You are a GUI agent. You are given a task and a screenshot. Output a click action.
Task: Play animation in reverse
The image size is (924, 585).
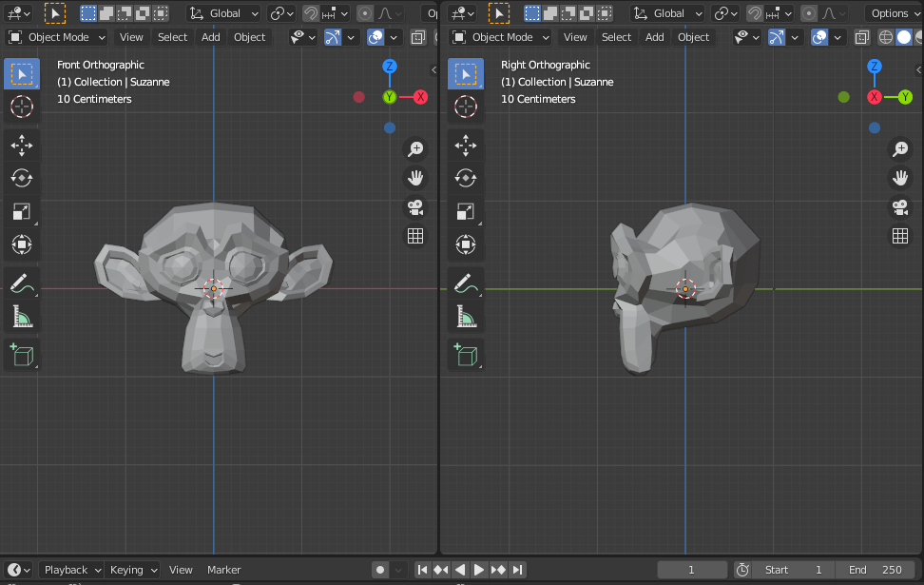coord(460,570)
